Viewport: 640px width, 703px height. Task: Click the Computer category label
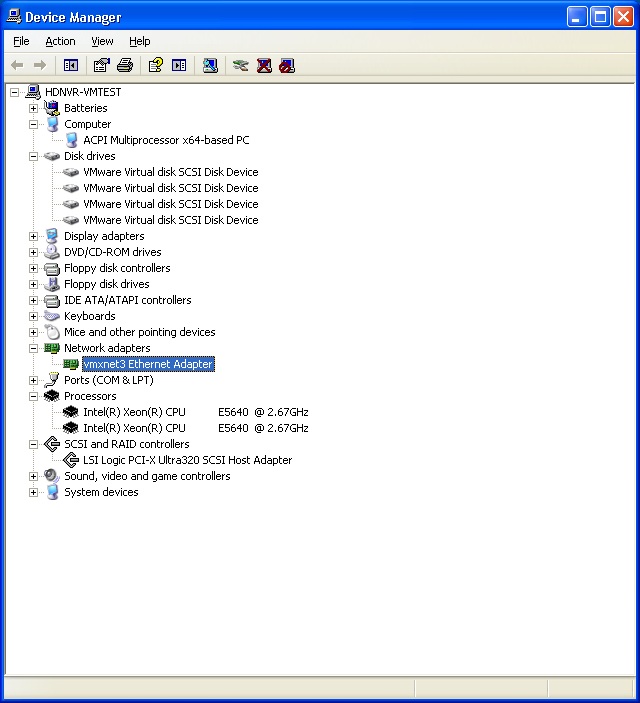(87, 124)
